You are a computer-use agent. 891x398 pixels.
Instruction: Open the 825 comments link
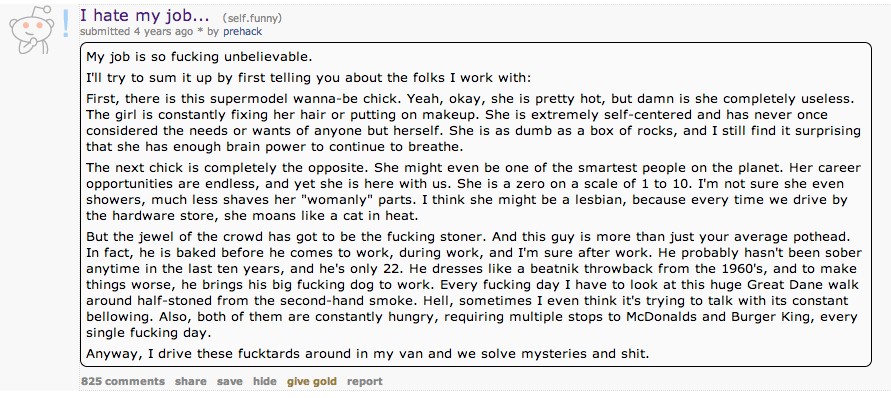click(123, 382)
